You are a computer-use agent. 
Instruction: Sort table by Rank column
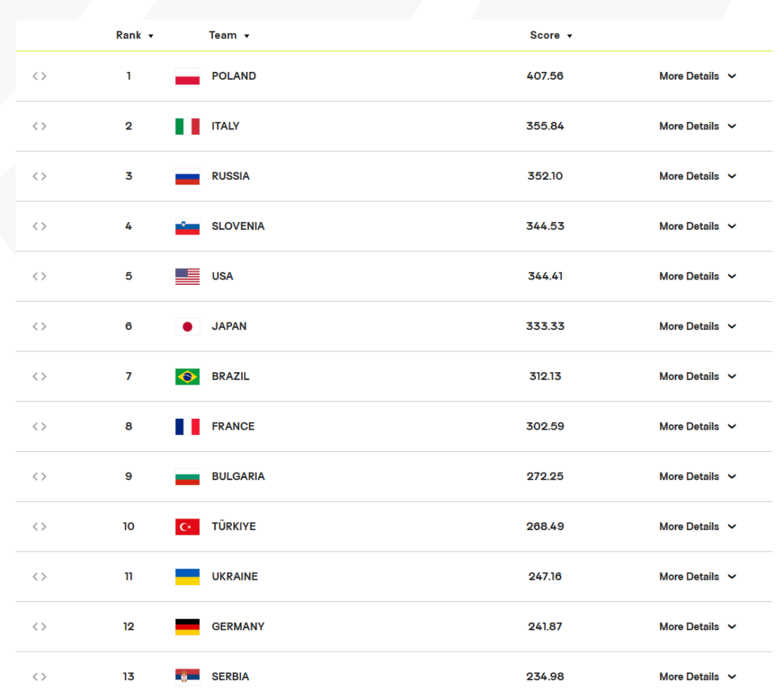[x=135, y=35]
